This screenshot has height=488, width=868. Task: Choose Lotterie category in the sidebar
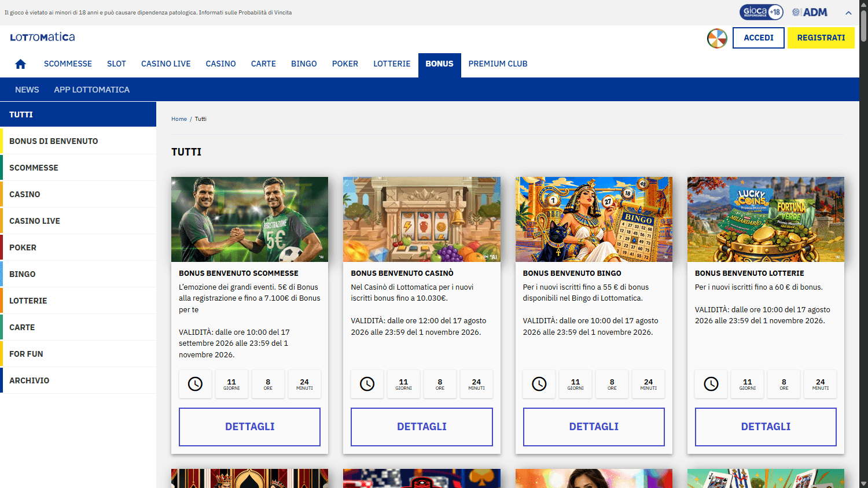78,301
